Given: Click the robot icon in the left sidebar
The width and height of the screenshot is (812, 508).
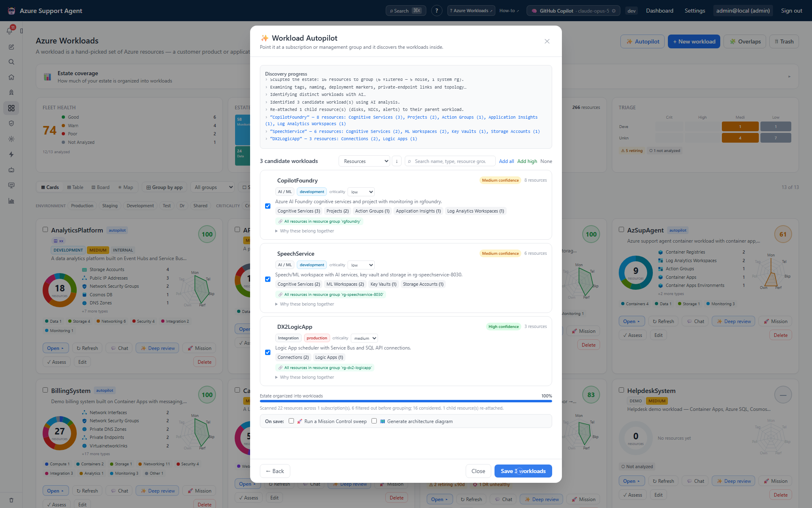Looking at the screenshot, I should [11, 170].
